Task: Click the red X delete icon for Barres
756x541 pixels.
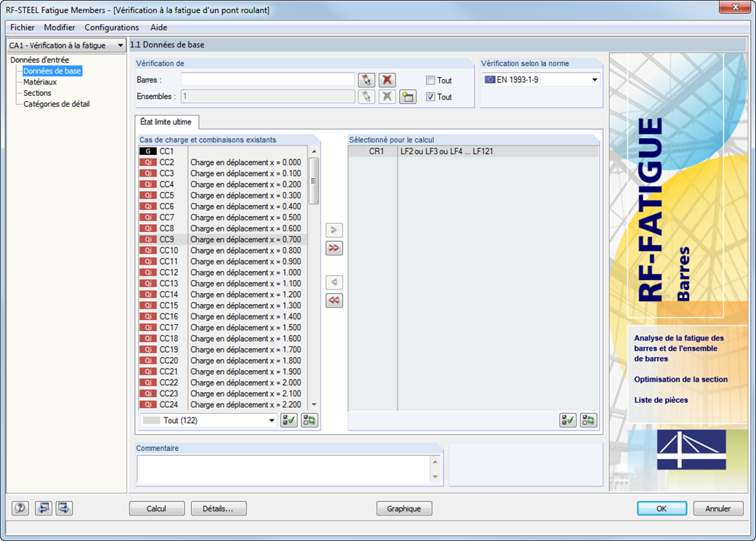Action: pyautogui.click(x=387, y=80)
